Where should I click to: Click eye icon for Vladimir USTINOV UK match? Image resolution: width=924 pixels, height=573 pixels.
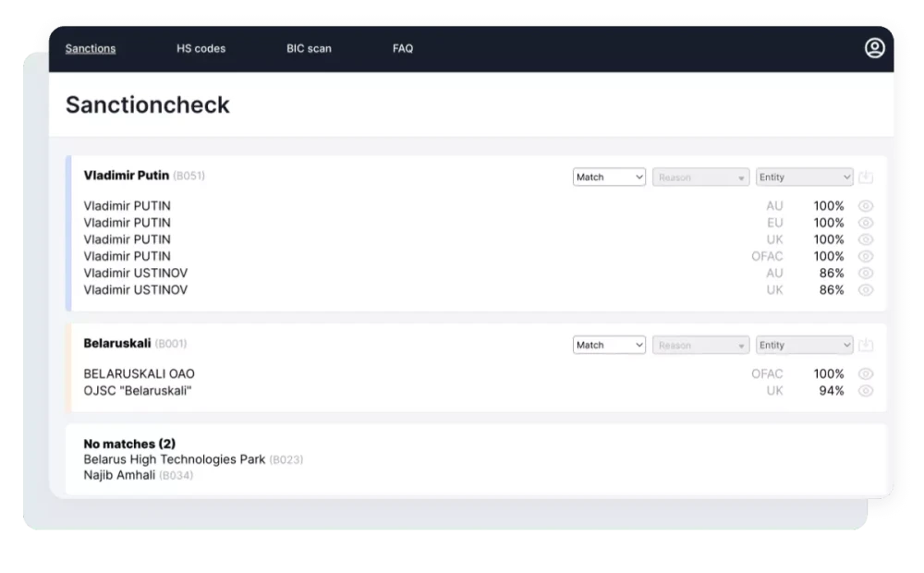click(866, 290)
